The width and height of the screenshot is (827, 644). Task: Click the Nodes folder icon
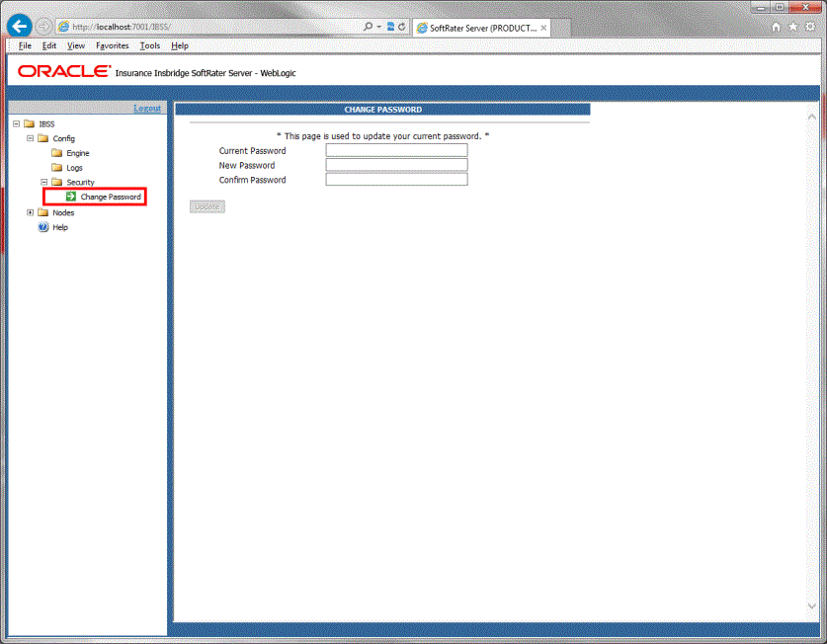[43, 212]
